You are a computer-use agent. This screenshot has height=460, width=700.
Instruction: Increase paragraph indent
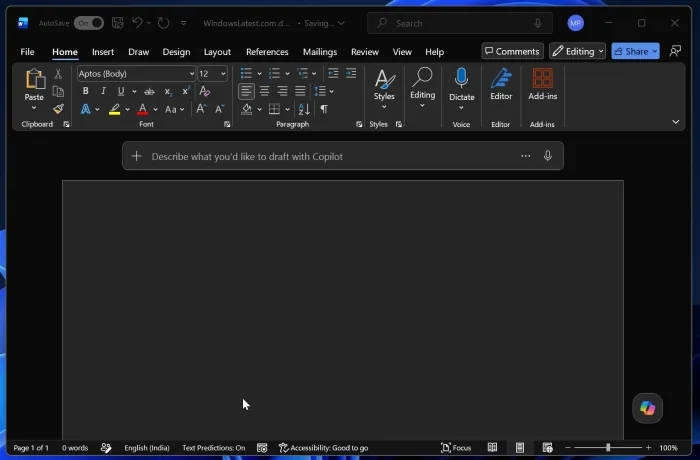click(351, 73)
